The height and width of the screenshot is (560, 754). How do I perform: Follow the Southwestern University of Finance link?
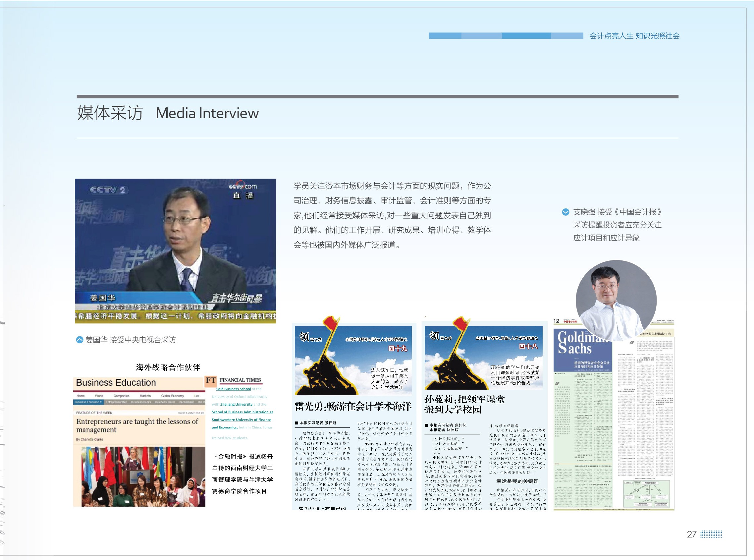pyautogui.click(x=241, y=420)
